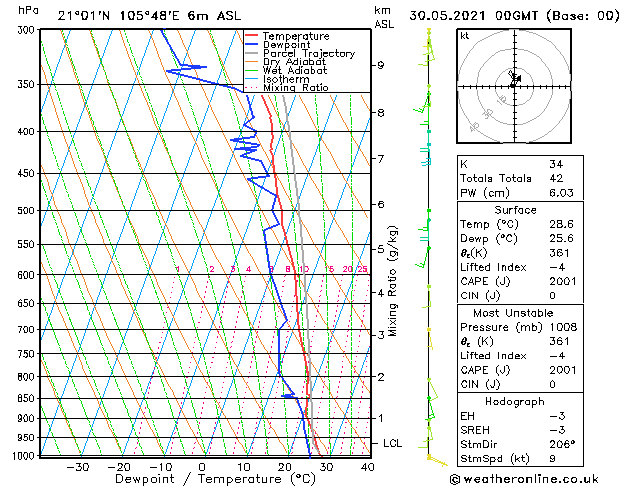Click the vertical "Mixing Ratio (g/kg)" axis title

(392, 281)
